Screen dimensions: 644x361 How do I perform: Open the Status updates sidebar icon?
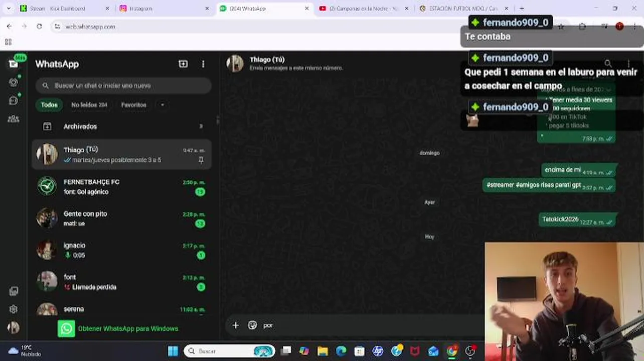tap(14, 82)
